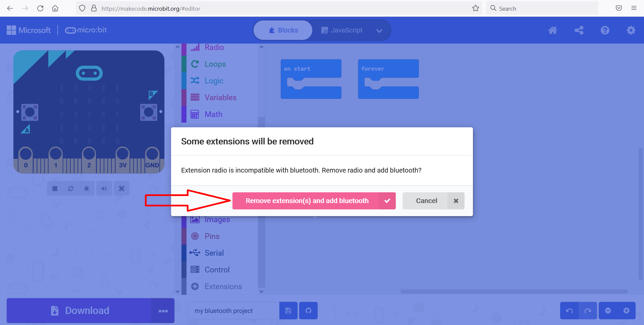
Task: Open more download options ellipsis
Action: pyautogui.click(x=163, y=311)
